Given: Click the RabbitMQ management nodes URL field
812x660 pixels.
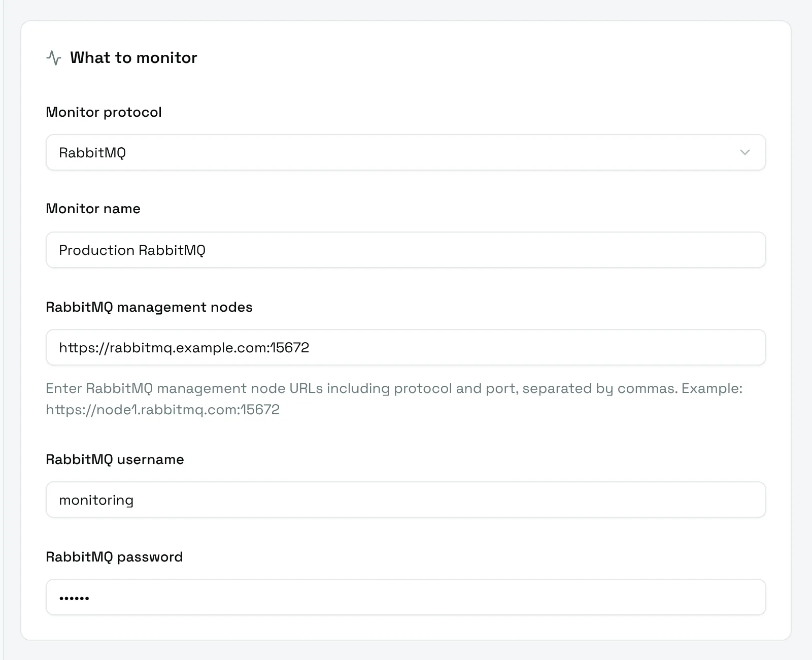Looking at the screenshot, I should [x=405, y=347].
